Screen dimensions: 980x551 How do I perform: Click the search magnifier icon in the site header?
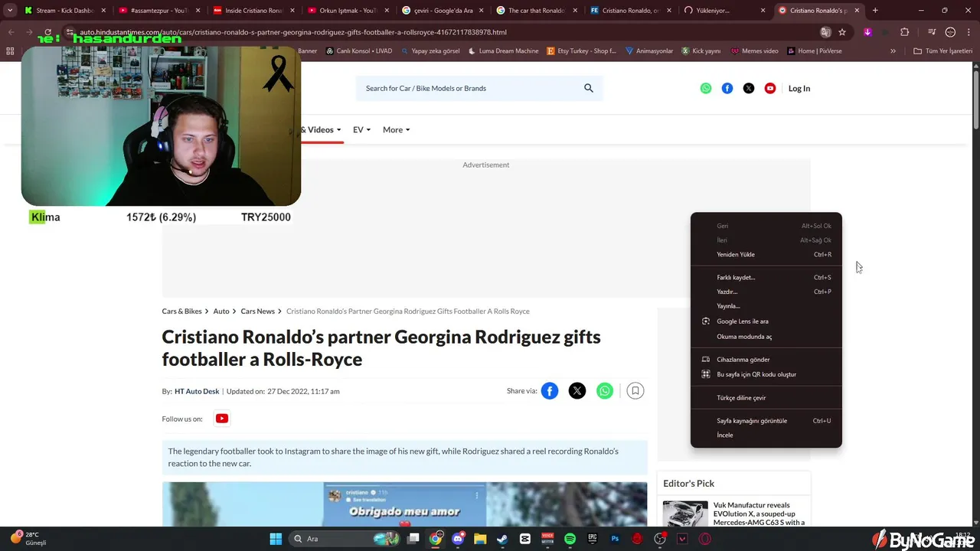[x=589, y=88]
